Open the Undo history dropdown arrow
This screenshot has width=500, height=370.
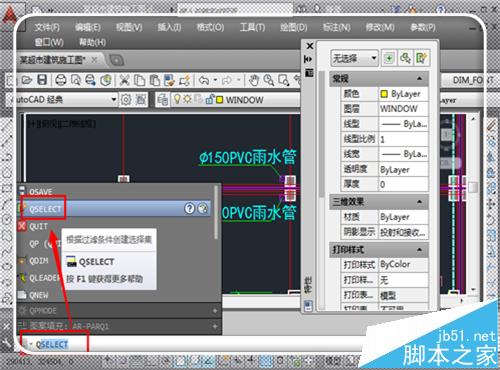(x=215, y=80)
